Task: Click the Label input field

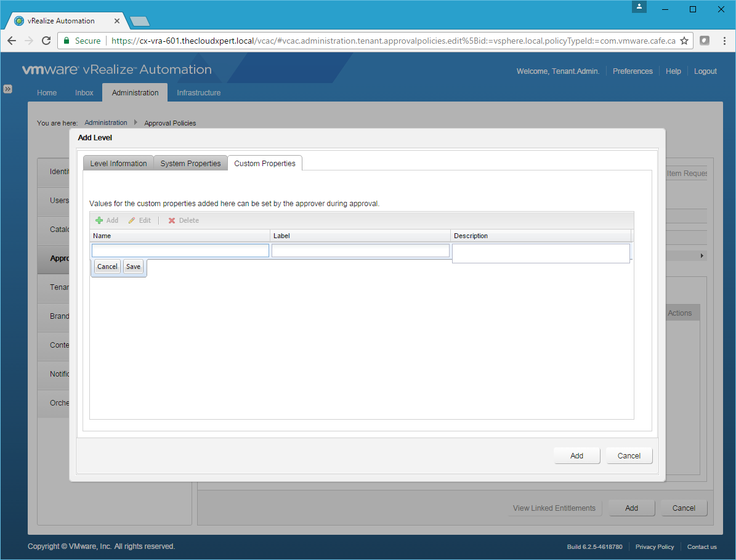Action: coord(360,250)
